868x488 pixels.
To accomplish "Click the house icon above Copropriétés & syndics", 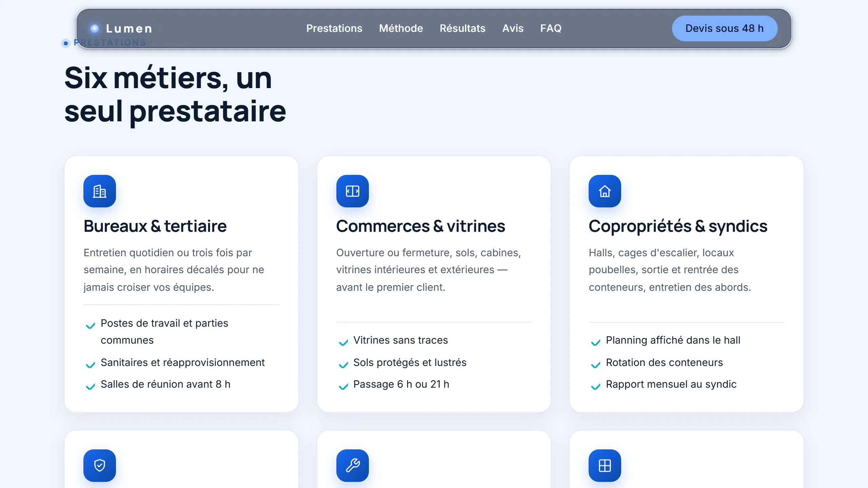I will 605,191.
